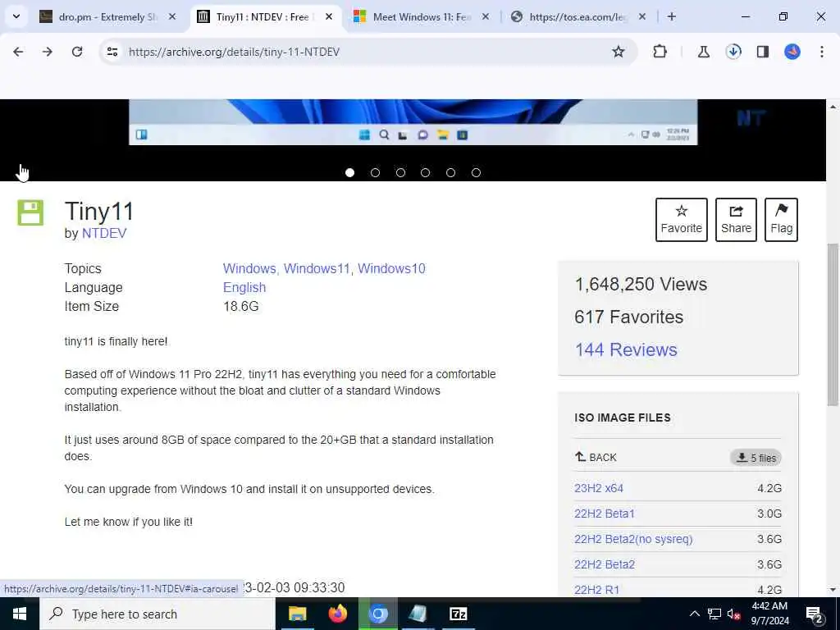Image resolution: width=840 pixels, height=630 pixels.
Task: Open the network status tray icon
Action: [714, 614]
